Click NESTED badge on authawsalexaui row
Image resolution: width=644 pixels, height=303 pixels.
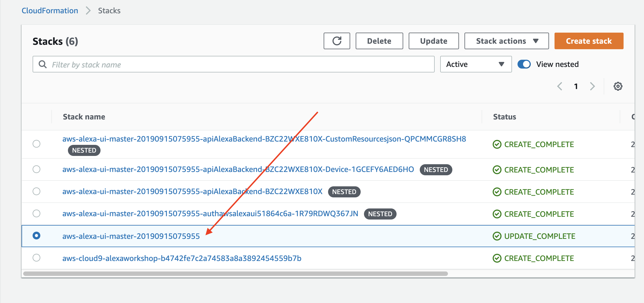380,214
